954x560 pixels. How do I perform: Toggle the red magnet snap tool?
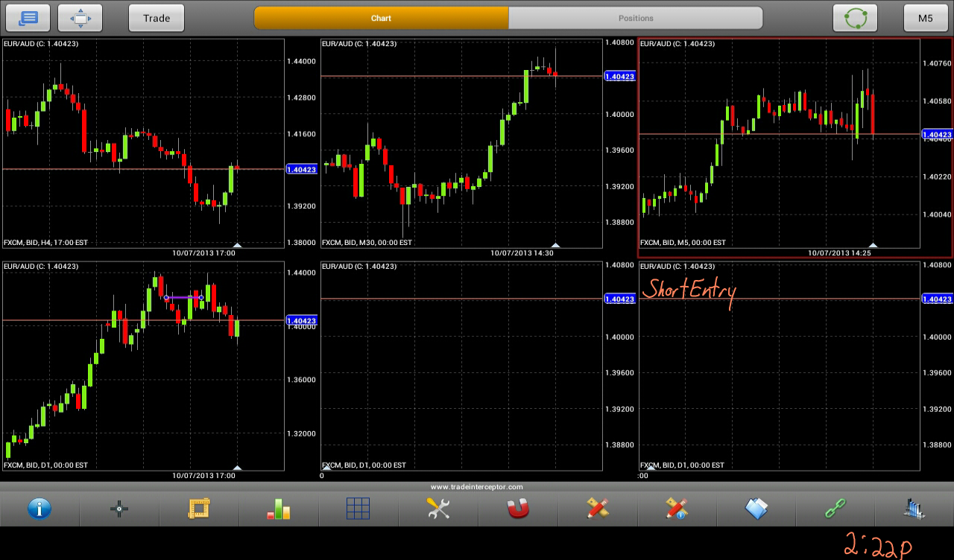(517, 509)
